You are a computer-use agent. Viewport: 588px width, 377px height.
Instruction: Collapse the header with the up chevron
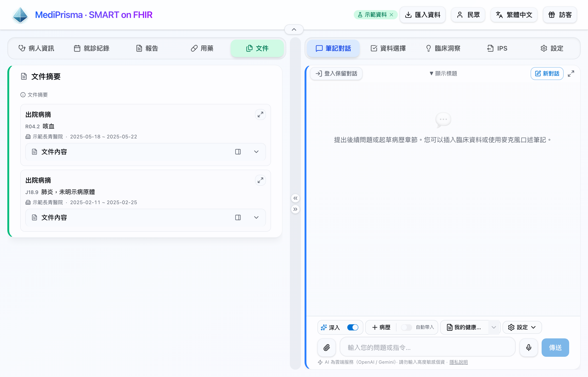pyautogui.click(x=294, y=30)
